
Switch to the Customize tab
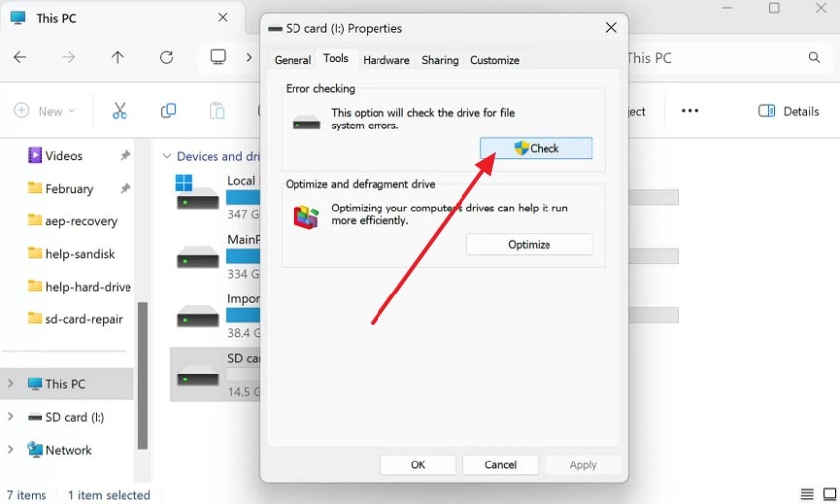point(494,60)
